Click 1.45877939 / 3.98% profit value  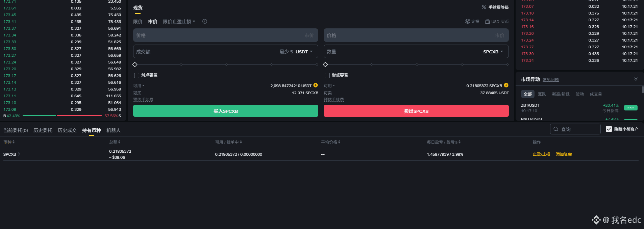click(445, 154)
